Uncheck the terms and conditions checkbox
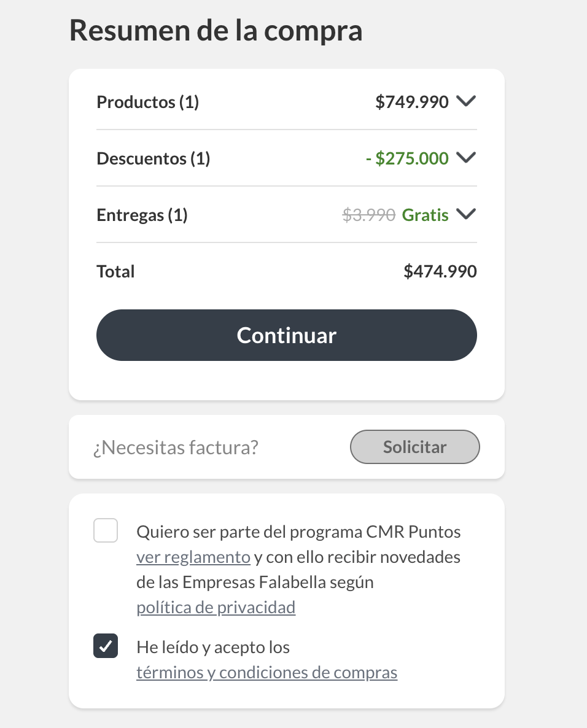 106,646
